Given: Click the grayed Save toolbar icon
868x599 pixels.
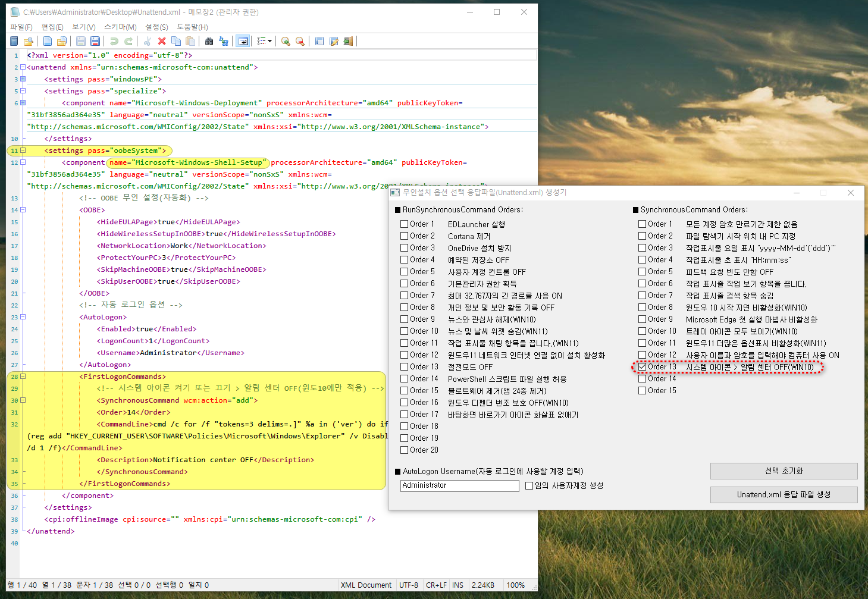Looking at the screenshot, I should click(x=81, y=41).
